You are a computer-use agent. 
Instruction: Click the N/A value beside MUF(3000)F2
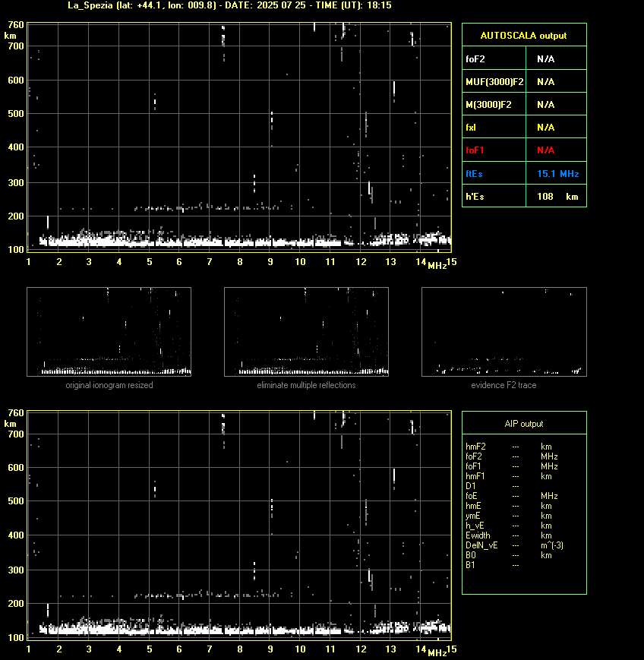(x=545, y=82)
